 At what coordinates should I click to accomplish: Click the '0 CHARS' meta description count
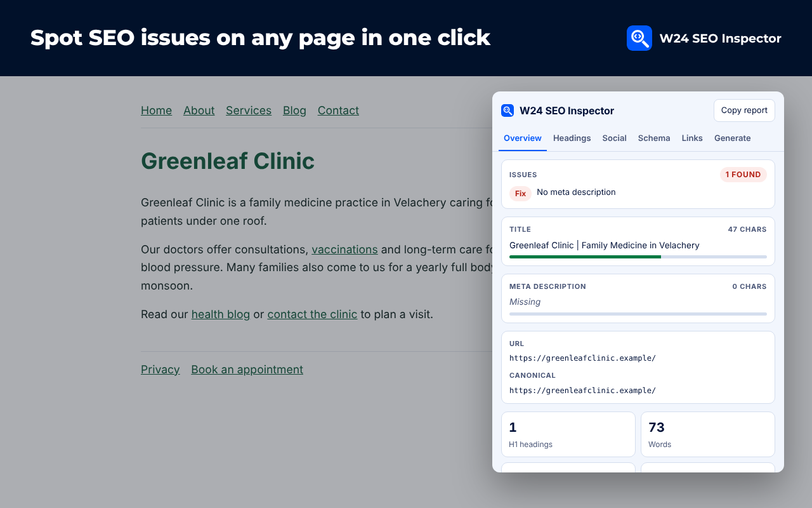click(x=749, y=286)
